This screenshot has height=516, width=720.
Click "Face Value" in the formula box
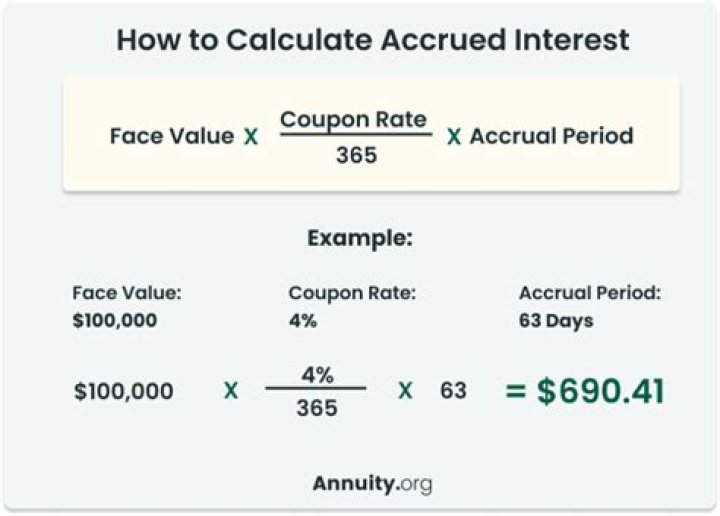[172, 135]
